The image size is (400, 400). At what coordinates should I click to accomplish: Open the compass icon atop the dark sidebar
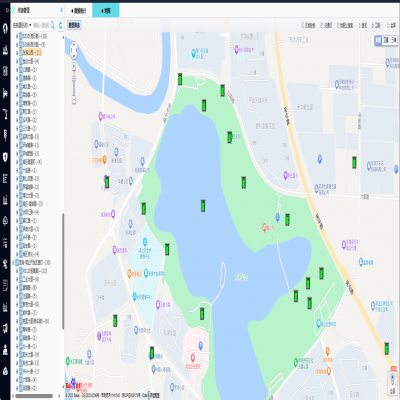click(x=5, y=29)
